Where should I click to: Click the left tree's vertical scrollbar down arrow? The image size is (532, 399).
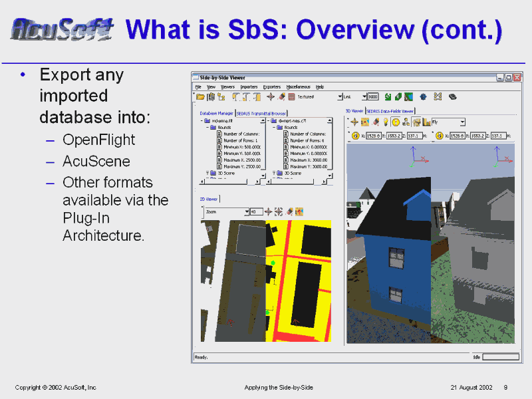pyautogui.click(x=263, y=174)
